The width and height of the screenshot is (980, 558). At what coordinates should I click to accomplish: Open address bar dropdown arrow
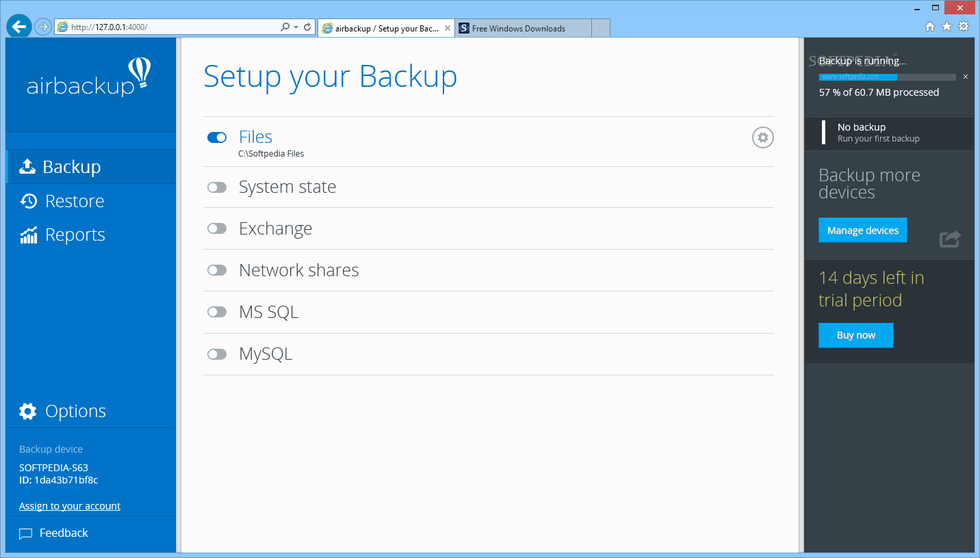click(x=296, y=27)
